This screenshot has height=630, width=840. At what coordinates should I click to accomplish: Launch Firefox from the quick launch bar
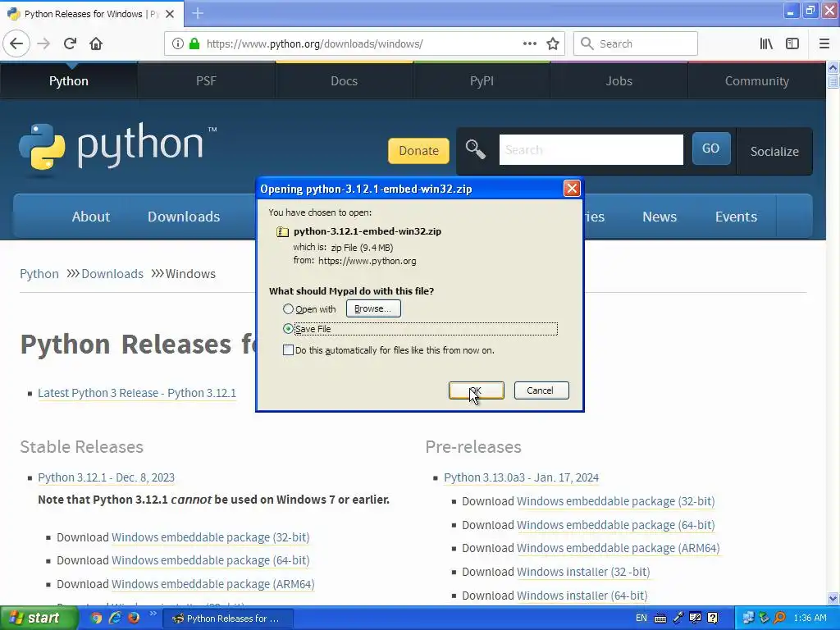(134, 619)
